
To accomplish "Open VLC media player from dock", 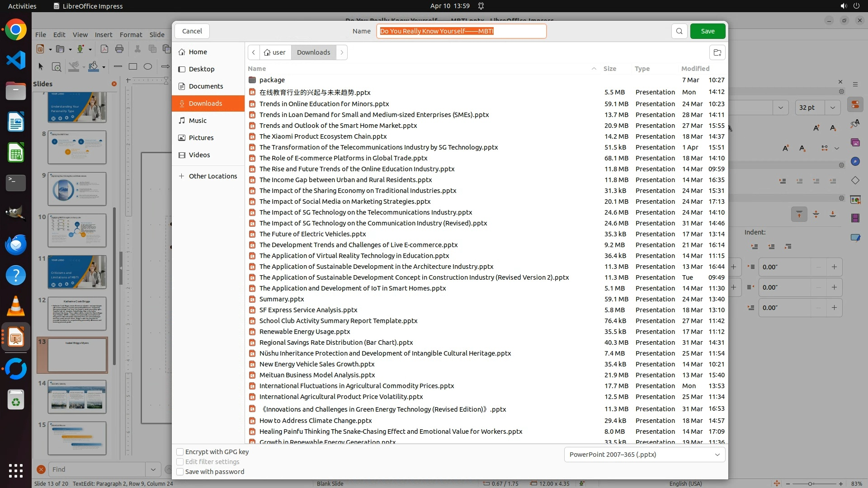I will pos(16,306).
